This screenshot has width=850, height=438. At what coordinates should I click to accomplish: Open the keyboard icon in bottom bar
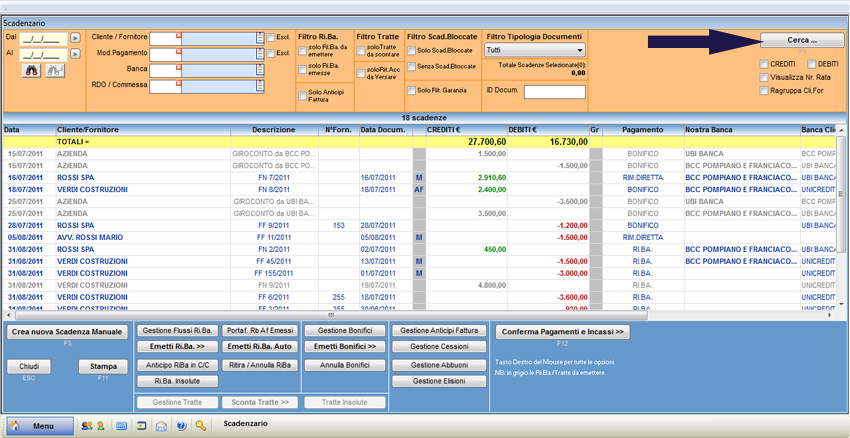121,426
